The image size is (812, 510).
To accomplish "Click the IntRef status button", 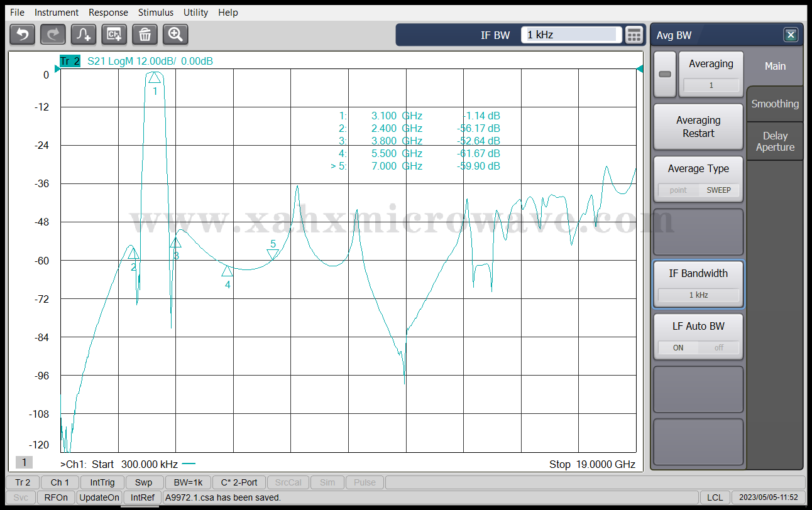I will pos(142,497).
